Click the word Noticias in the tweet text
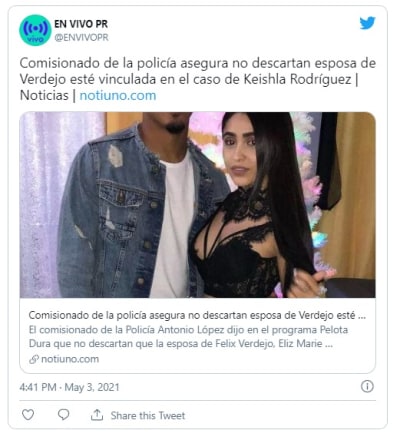This screenshot has width=400, height=440. pyautogui.click(x=44, y=95)
